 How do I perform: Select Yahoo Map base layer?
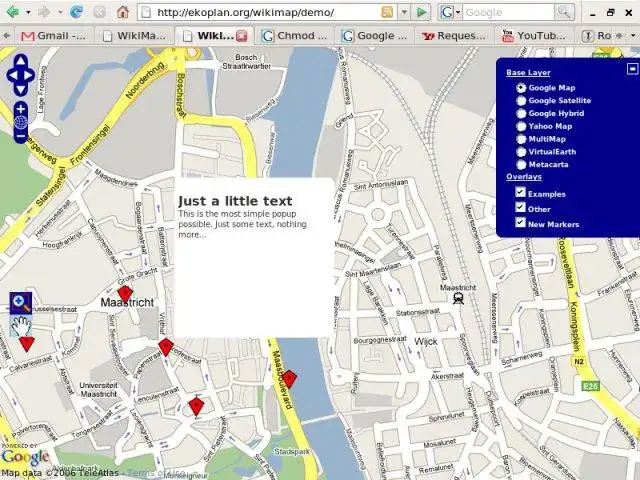521,126
